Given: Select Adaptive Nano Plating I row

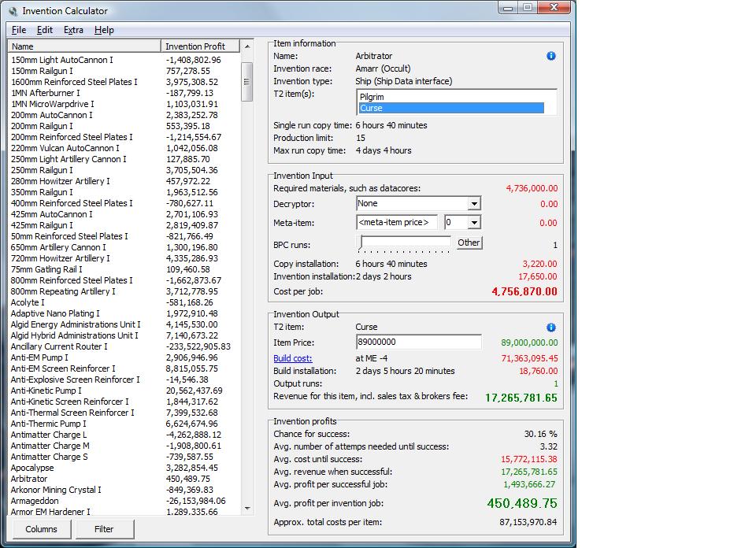Looking at the screenshot, I should tap(124, 314).
